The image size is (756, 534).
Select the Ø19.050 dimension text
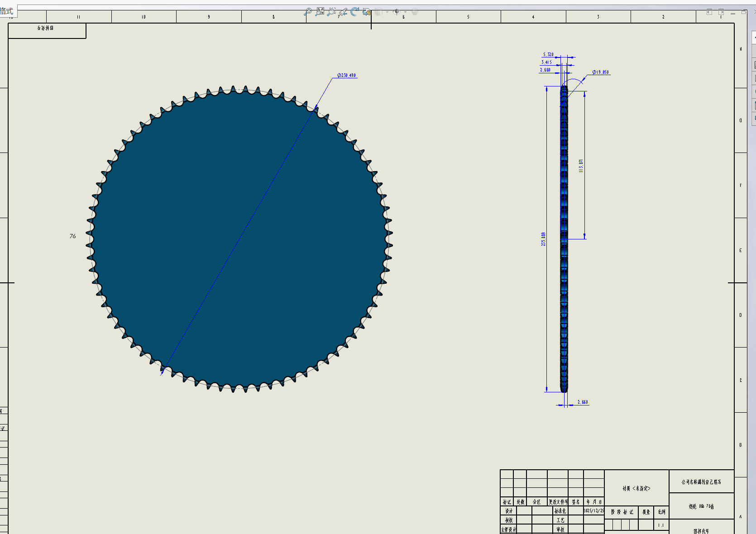[x=601, y=72]
